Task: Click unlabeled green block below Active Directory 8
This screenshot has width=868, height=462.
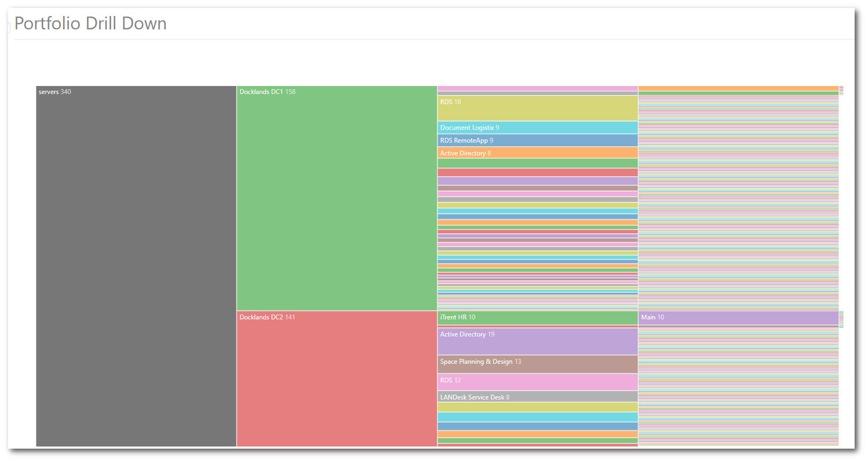Action: pyautogui.click(x=537, y=163)
